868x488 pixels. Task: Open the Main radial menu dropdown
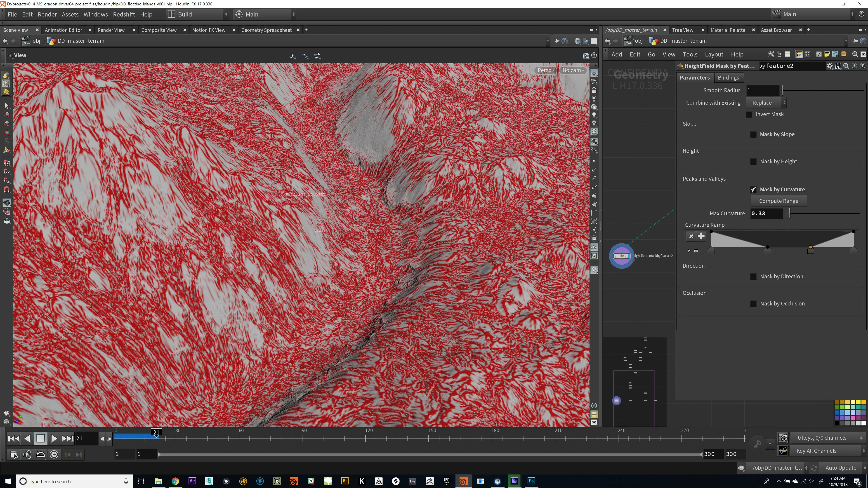click(265, 14)
